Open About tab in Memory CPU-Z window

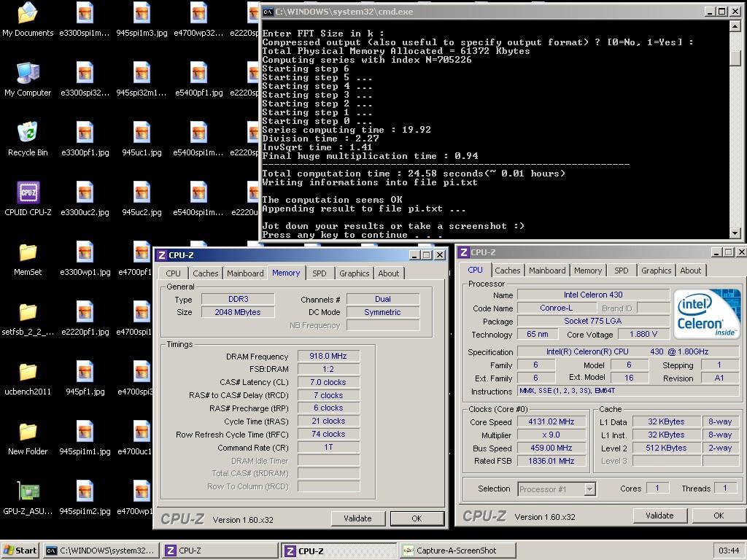click(x=389, y=273)
